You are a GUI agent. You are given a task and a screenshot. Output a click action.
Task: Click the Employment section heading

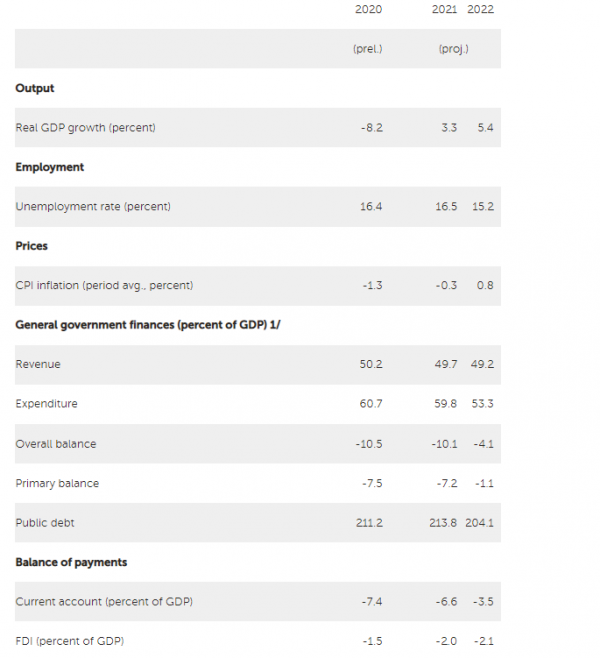click(50, 167)
